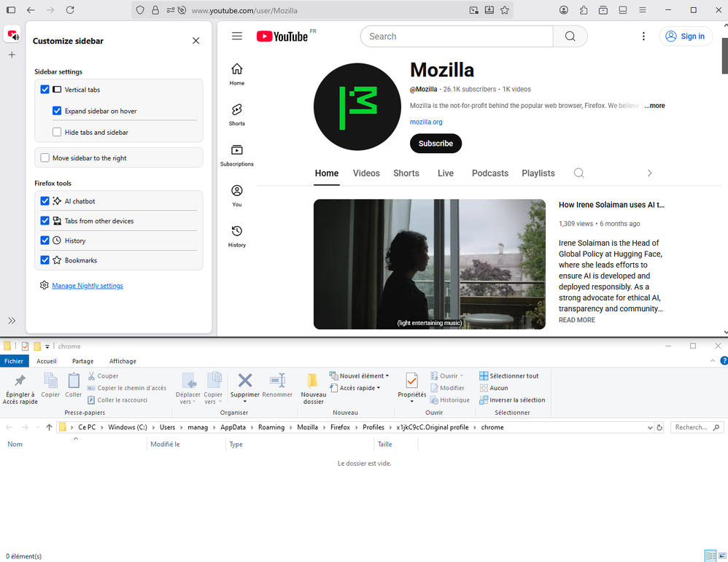Collapse the Explorer ribbon chevron
728x562 pixels.
pyautogui.click(x=713, y=361)
